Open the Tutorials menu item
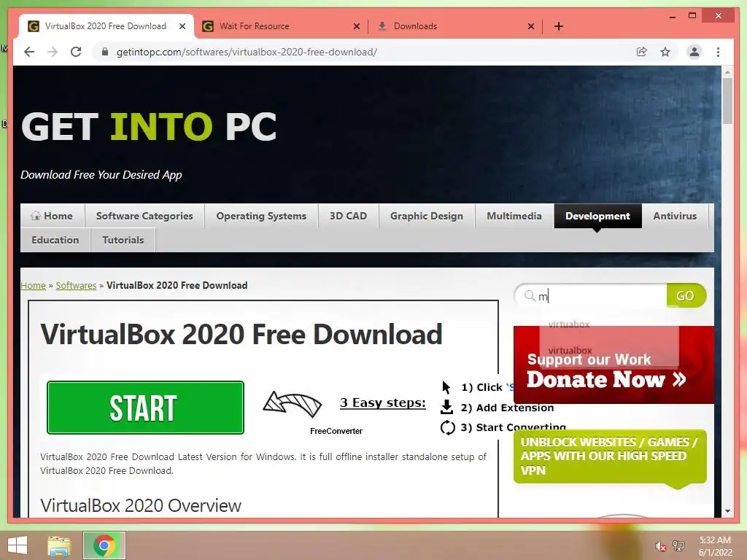 coord(123,240)
